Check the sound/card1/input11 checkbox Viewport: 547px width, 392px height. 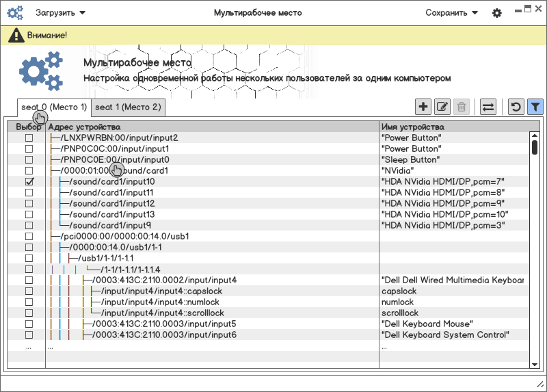coord(29,193)
